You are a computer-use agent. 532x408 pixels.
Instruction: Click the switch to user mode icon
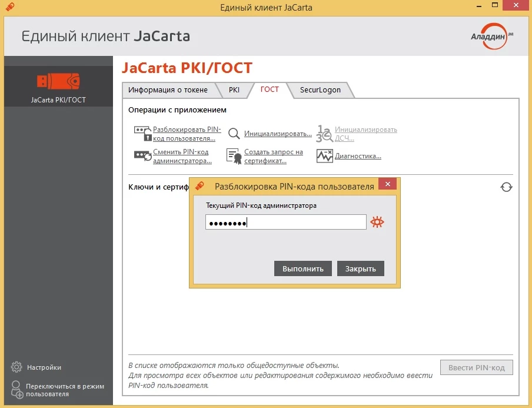point(16,389)
